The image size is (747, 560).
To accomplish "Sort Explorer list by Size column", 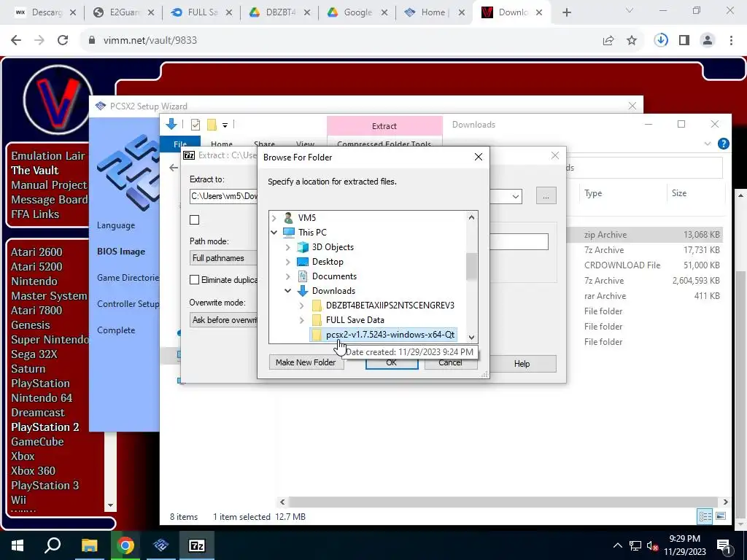I will tap(679, 193).
